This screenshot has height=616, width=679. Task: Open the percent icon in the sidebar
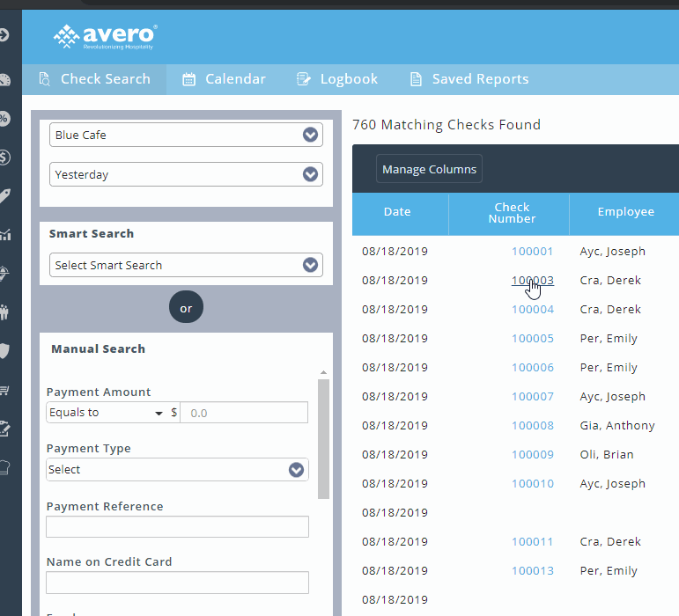(x=4, y=119)
